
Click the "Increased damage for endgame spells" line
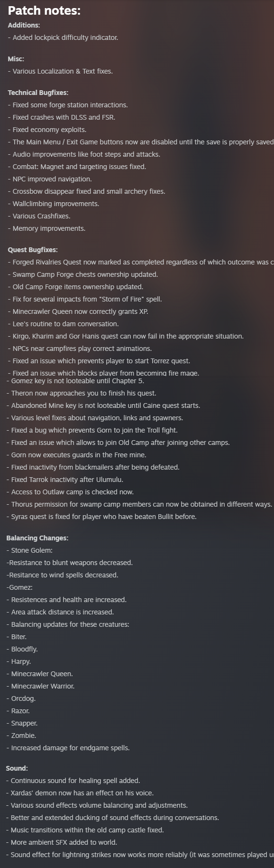click(68, 748)
